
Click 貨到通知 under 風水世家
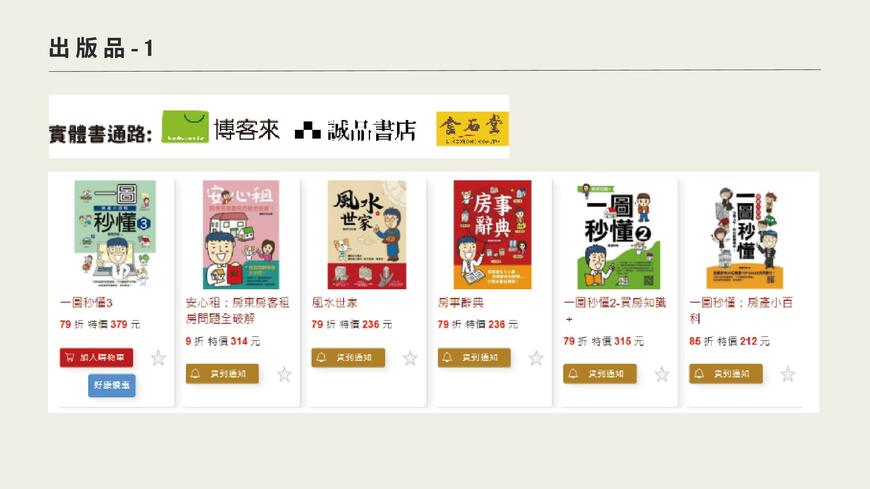(x=348, y=357)
